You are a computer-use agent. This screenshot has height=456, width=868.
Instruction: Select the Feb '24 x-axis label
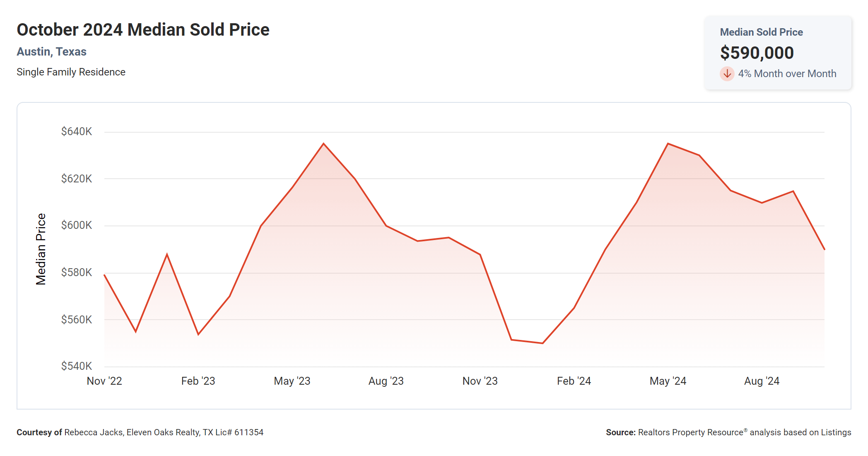[x=574, y=381]
